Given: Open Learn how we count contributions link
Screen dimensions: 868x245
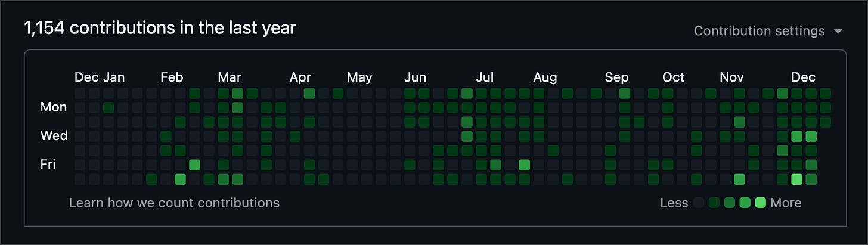Looking at the screenshot, I should coord(174,203).
